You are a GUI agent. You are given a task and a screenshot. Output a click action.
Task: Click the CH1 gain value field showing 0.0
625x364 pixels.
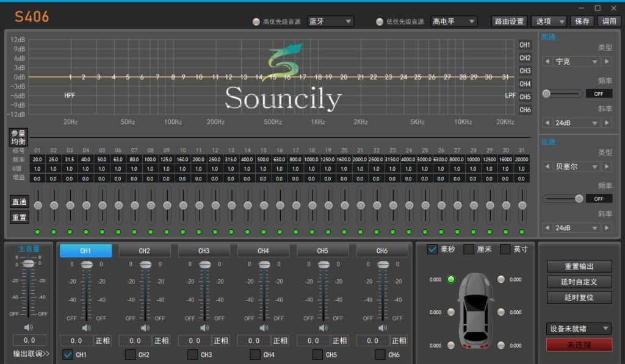[76, 340]
